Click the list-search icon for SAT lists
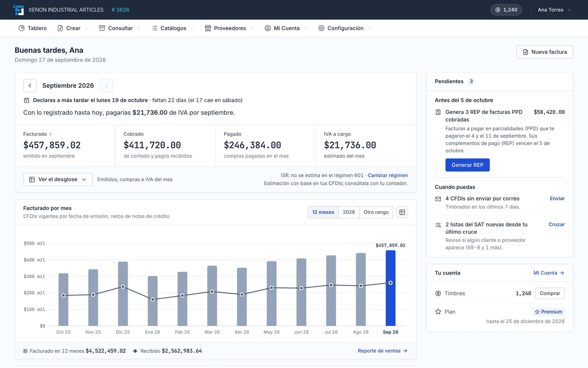Screen dimensions: 588x368 pos(438,225)
